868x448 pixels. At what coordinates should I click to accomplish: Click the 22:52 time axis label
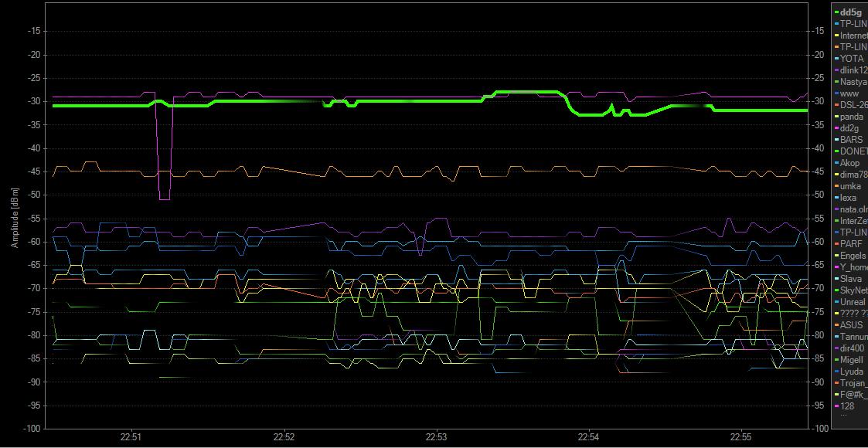[x=284, y=437]
